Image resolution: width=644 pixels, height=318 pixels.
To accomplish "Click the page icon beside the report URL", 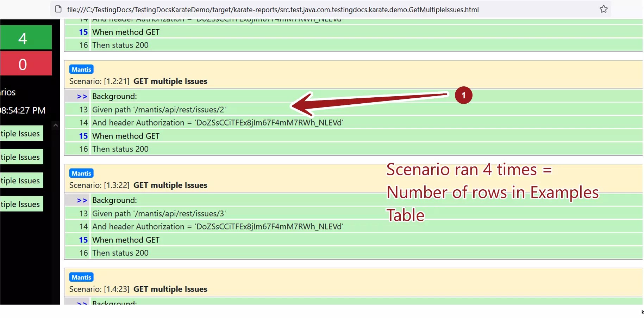I will click(57, 10).
